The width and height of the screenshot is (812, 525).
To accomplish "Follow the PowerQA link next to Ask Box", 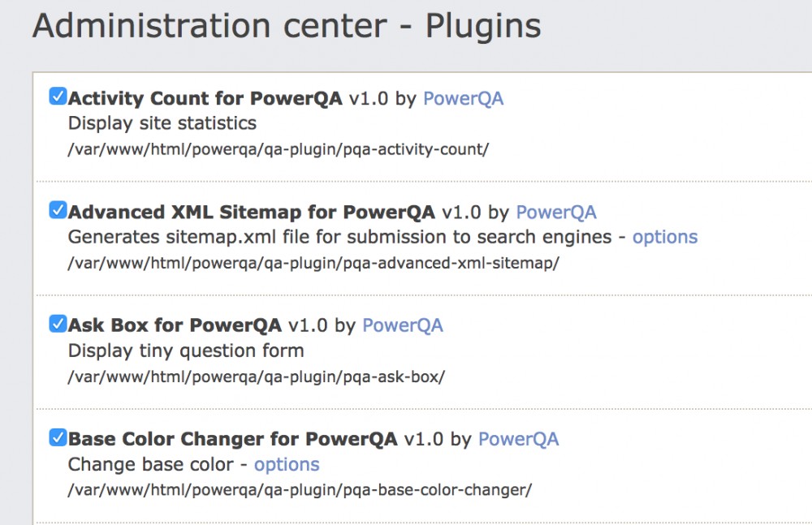I will (402, 326).
